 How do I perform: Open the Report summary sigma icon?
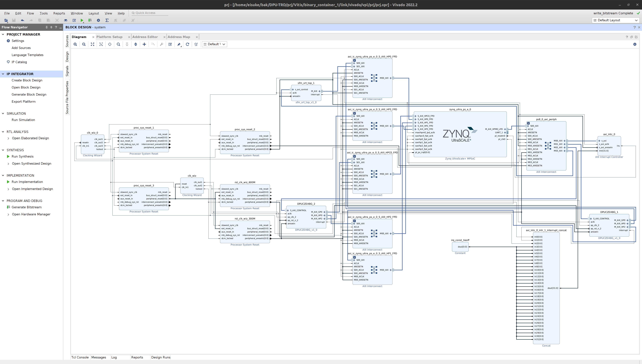click(107, 20)
